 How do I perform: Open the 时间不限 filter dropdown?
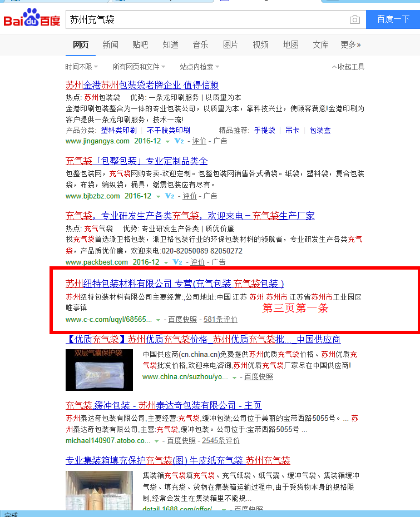point(81,67)
